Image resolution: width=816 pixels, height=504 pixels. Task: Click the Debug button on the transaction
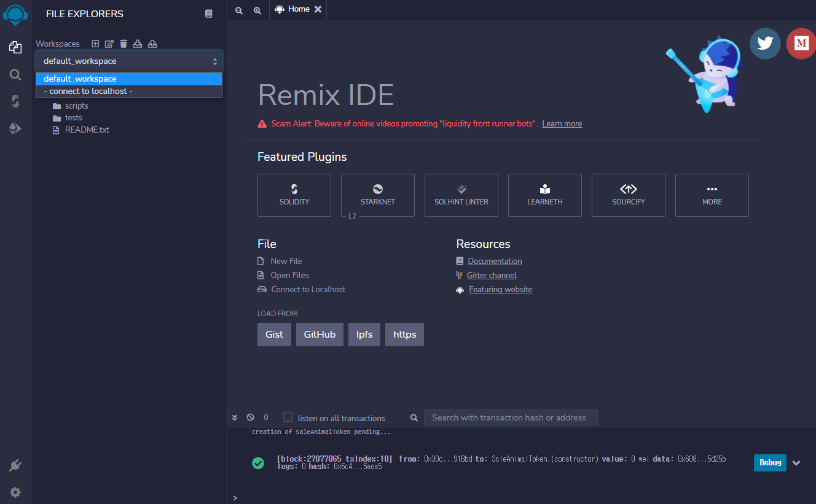tap(770, 463)
